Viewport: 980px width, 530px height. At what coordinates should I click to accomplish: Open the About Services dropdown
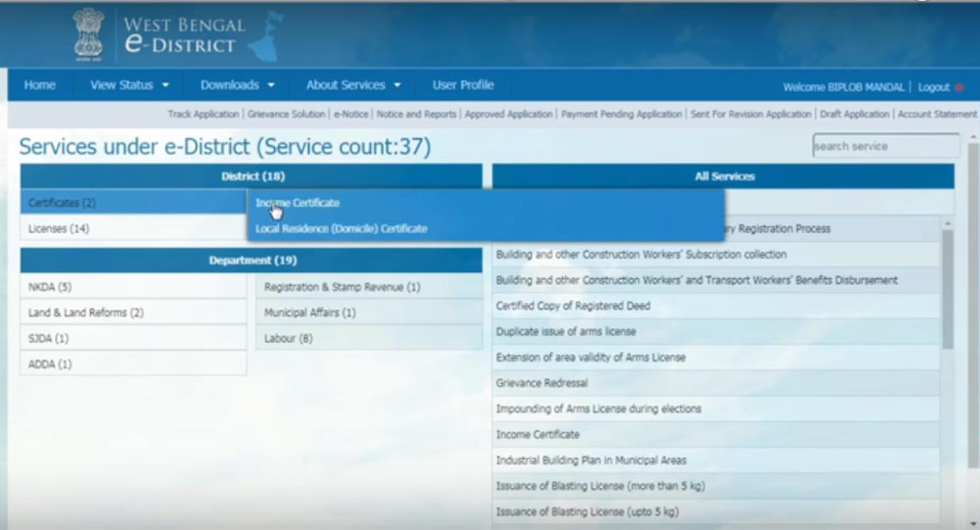pos(353,85)
